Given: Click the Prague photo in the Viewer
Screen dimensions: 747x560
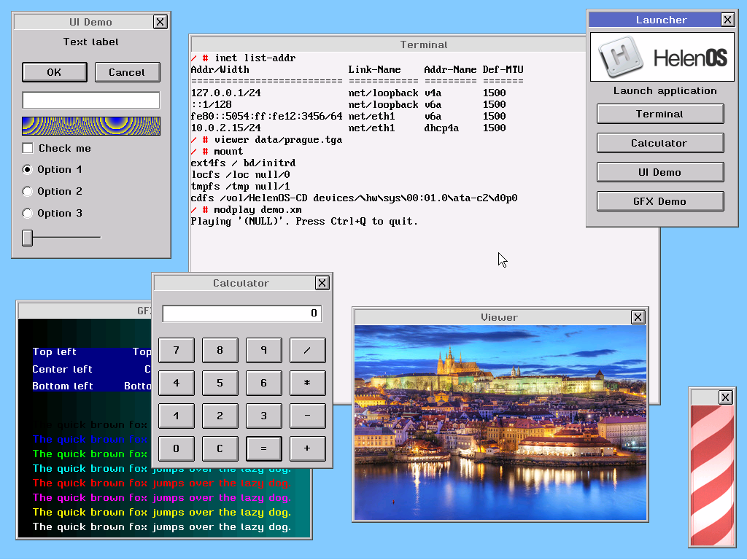Looking at the screenshot, I should click(x=500, y=423).
